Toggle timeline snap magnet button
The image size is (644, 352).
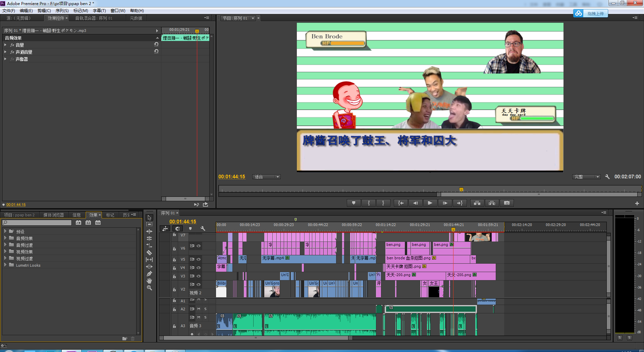177,228
